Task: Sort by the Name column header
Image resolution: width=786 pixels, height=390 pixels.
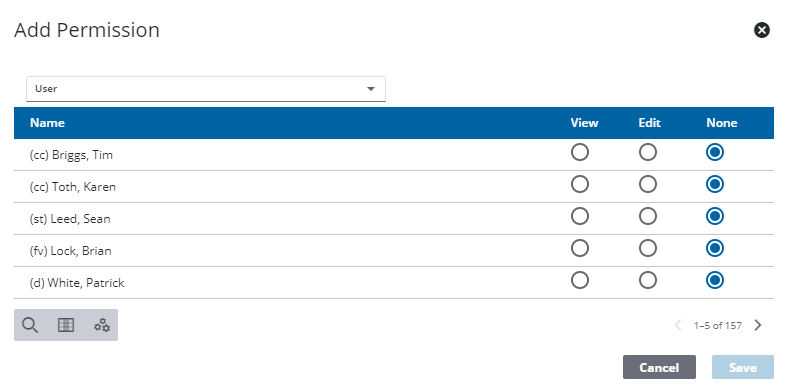Action: point(47,123)
